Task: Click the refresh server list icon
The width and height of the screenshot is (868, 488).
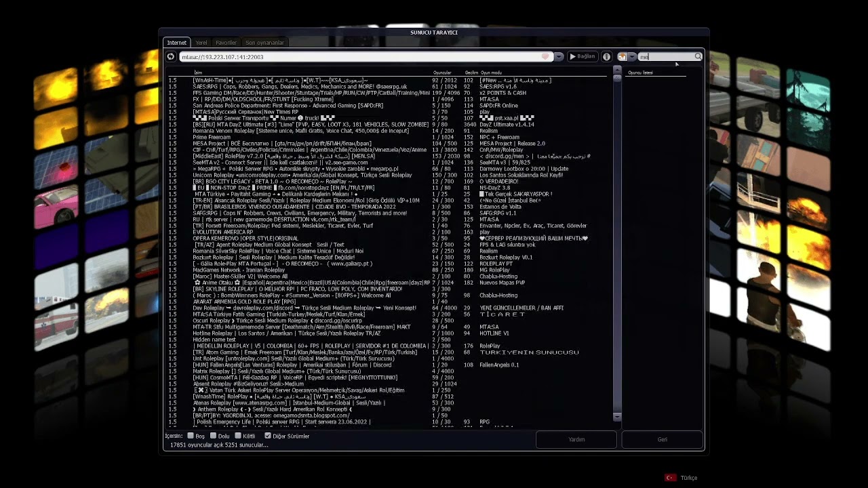Action: (171, 57)
